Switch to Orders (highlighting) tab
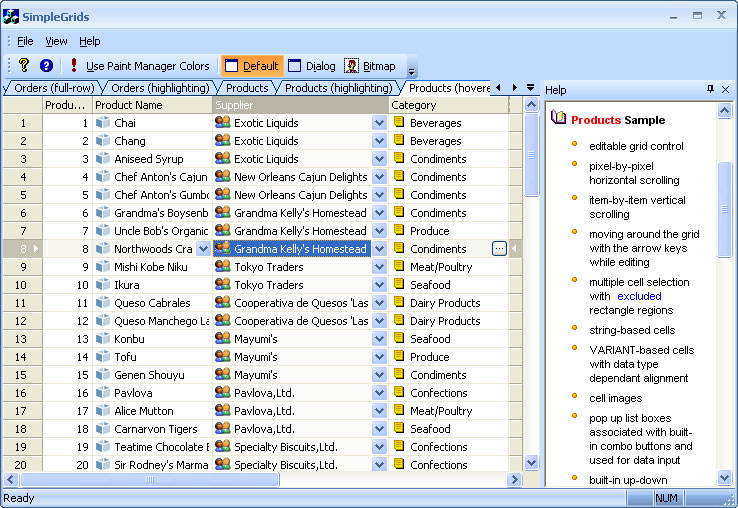Viewport: 738px width, 508px height. (159, 88)
